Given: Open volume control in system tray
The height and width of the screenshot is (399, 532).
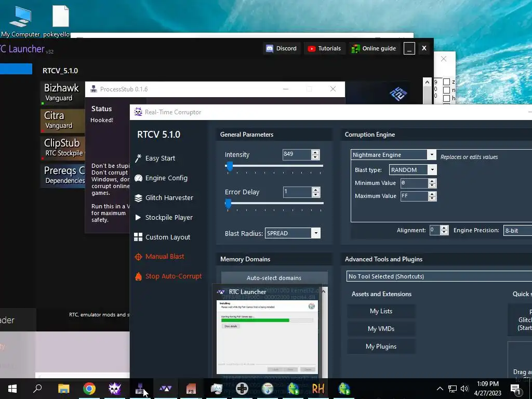Looking at the screenshot, I should click(x=464, y=389).
